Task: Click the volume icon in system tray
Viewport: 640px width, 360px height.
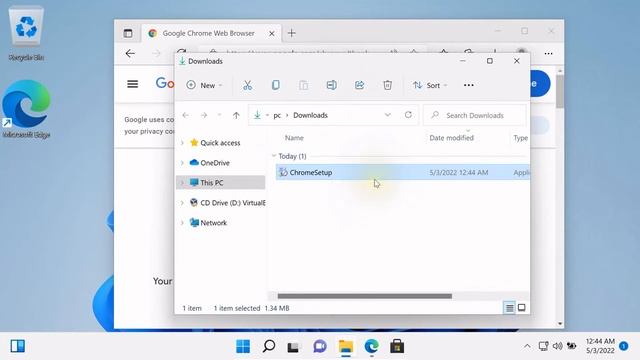Action: pos(557,346)
